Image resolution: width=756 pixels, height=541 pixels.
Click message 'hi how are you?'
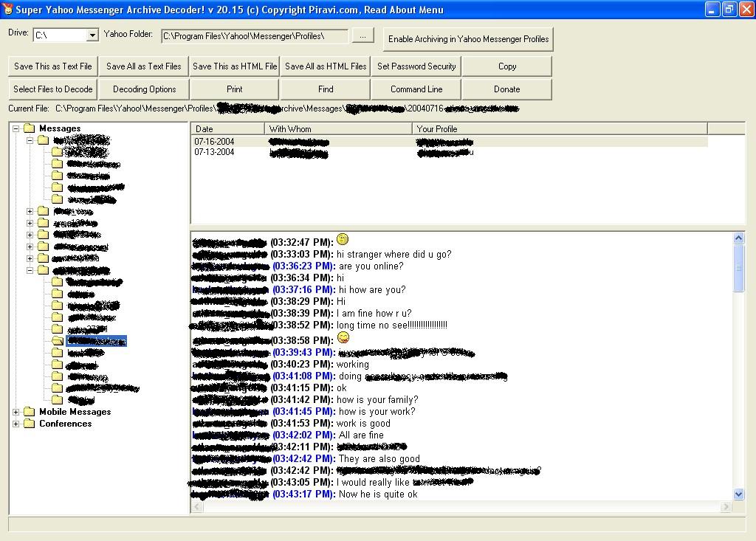click(x=372, y=290)
